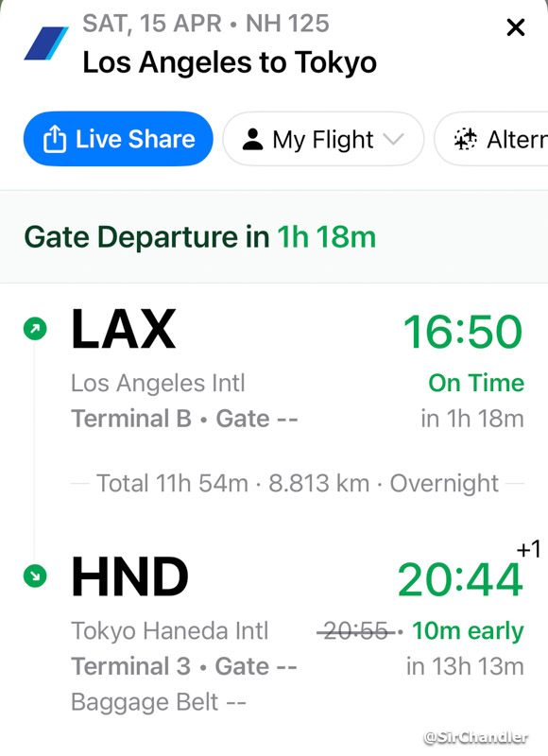This screenshot has width=548, height=756.
Task: Expand the My Flight chevron arrow
Action: pos(394,139)
